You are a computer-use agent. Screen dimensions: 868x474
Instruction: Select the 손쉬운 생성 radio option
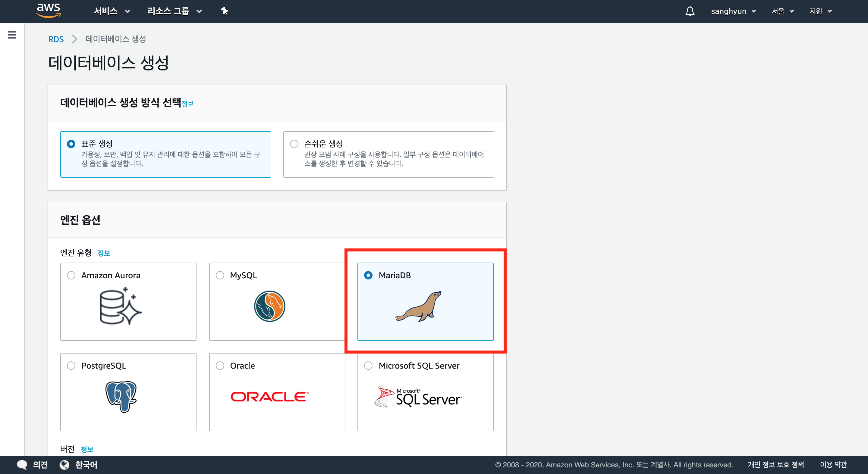pyautogui.click(x=294, y=144)
